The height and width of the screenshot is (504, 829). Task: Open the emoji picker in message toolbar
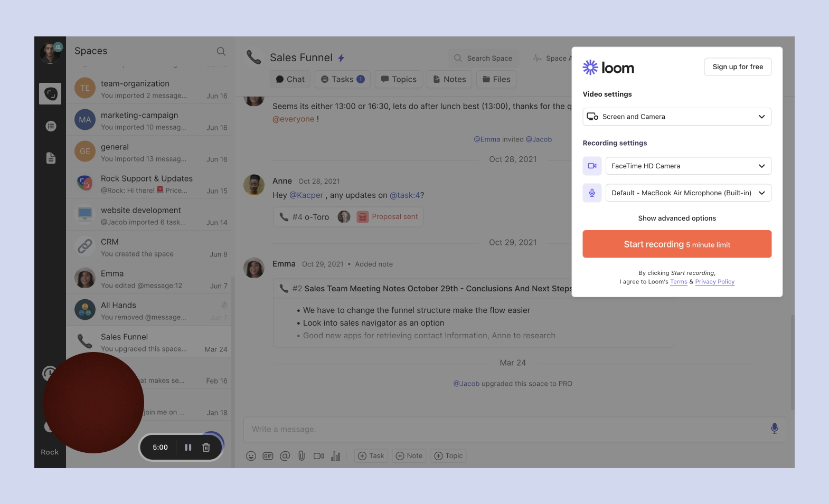pyautogui.click(x=251, y=456)
